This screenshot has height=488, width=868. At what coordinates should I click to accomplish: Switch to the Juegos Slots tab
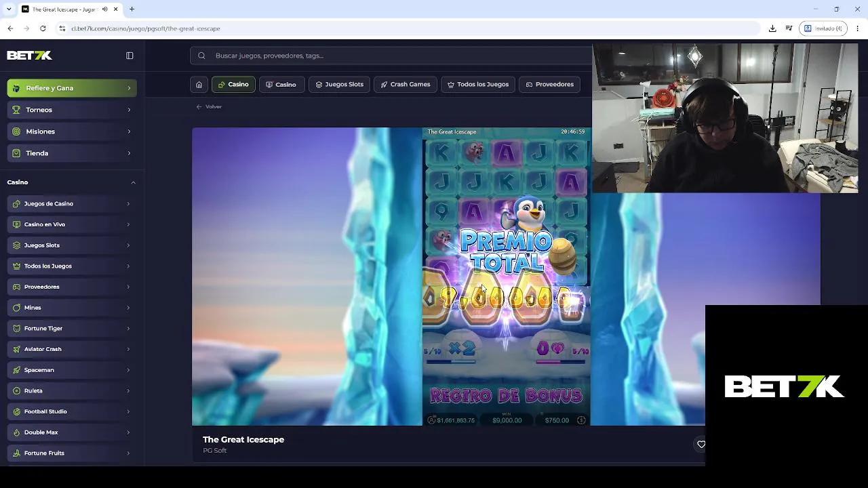(x=340, y=85)
